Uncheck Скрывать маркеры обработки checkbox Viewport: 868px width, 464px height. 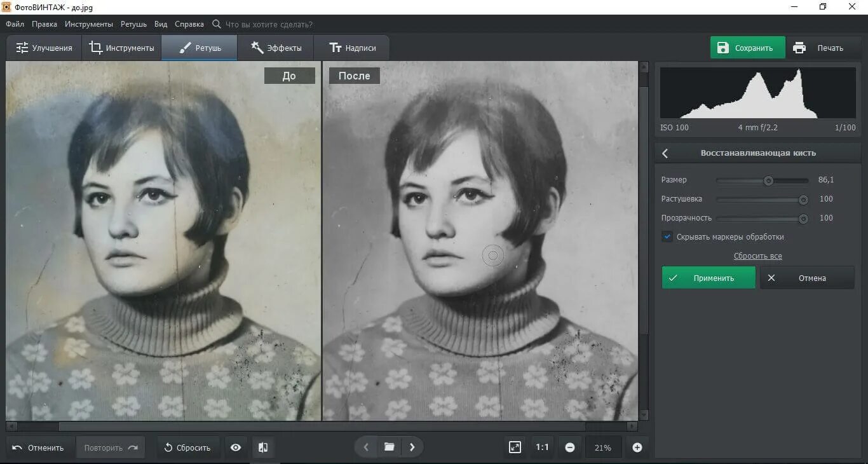(667, 236)
